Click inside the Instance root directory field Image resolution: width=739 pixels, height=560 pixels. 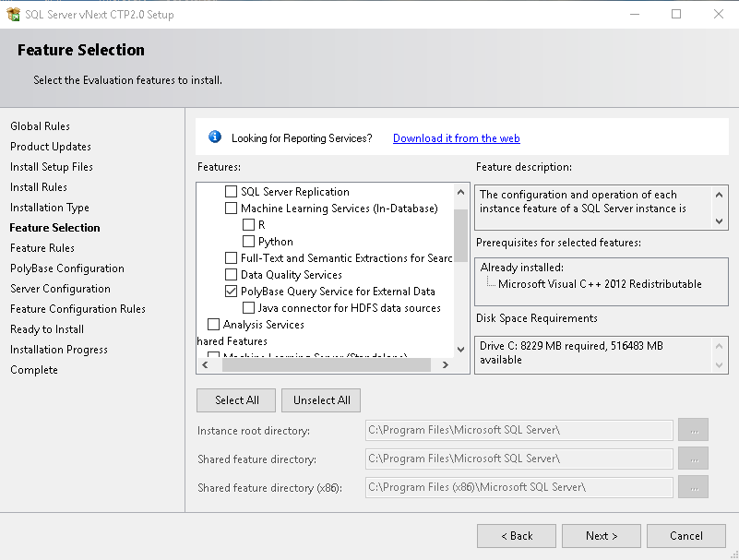click(x=517, y=430)
